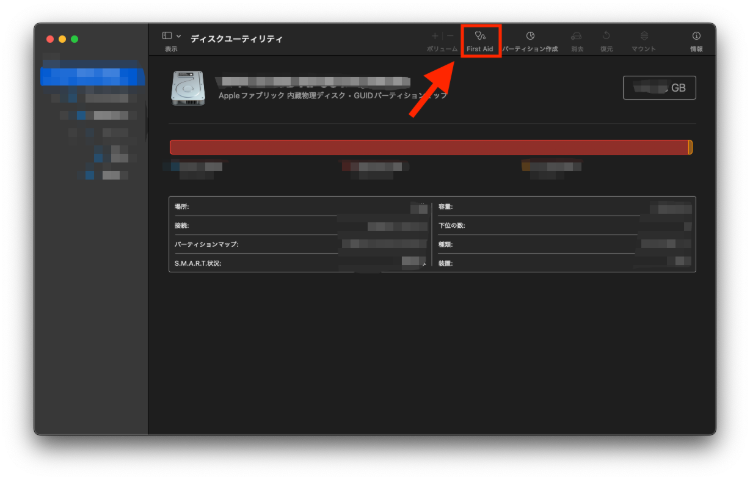Show disk details with 情報 icon

(x=696, y=39)
